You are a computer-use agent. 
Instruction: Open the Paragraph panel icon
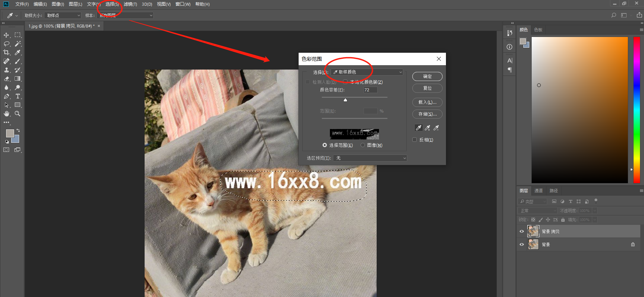point(509,70)
